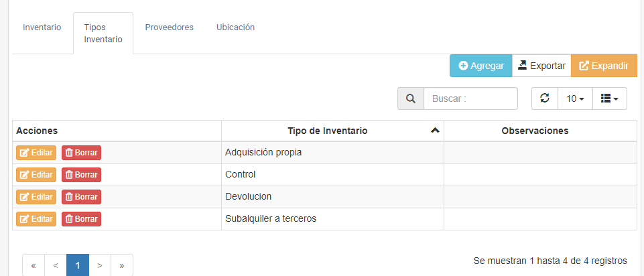Edit the Devolucion row
The height and width of the screenshot is (276, 644).
click(36, 197)
